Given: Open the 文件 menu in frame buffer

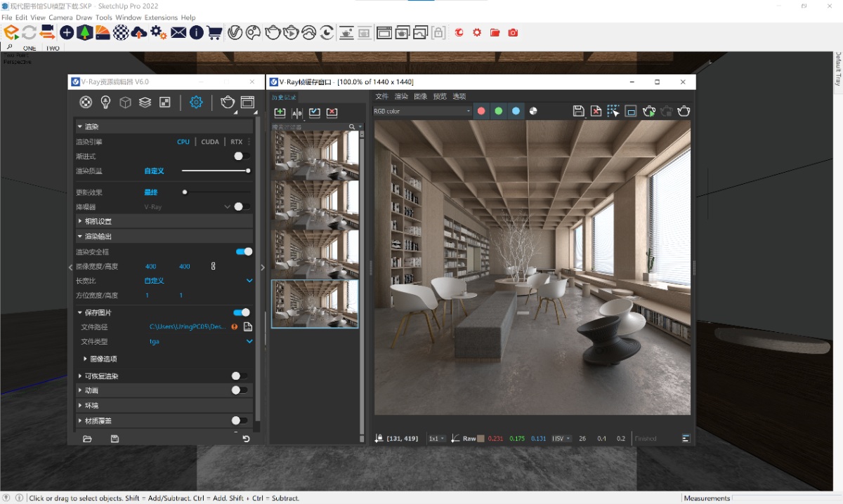Looking at the screenshot, I should pos(381,97).
